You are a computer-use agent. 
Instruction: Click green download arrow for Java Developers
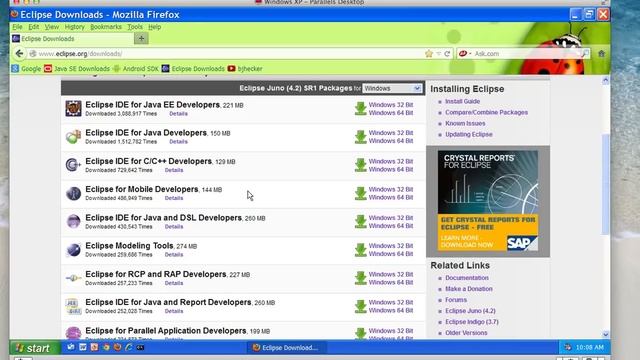click(x=360, y=137)
